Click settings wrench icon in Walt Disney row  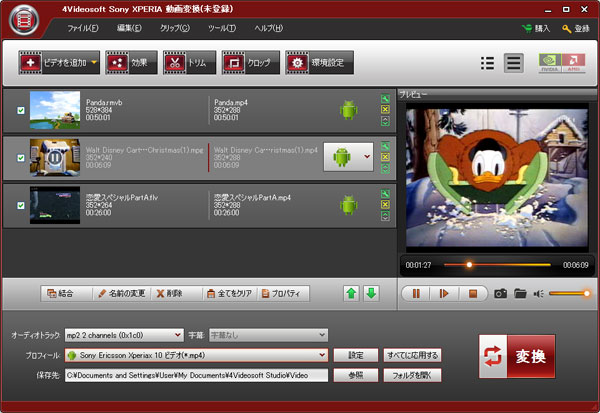(385, 146)
